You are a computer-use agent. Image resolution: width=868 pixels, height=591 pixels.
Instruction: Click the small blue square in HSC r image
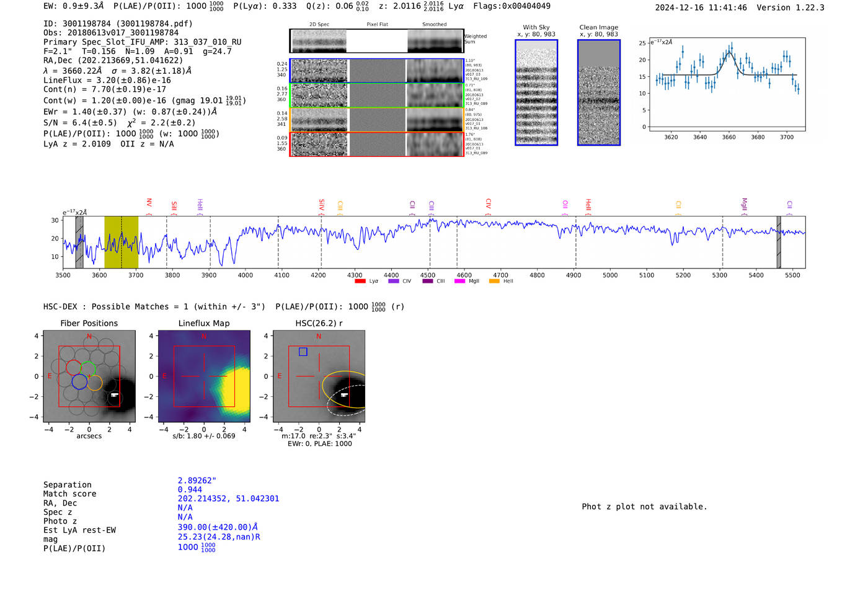pos(303,352)
